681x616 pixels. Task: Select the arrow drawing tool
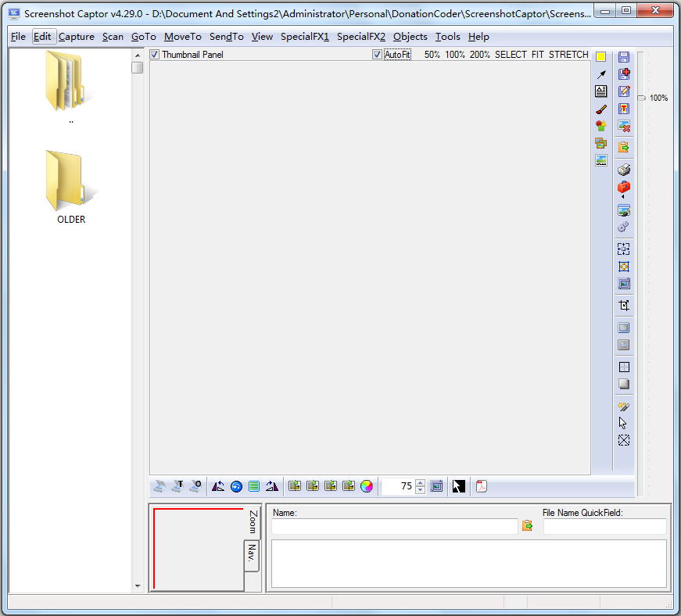(601, 74)
